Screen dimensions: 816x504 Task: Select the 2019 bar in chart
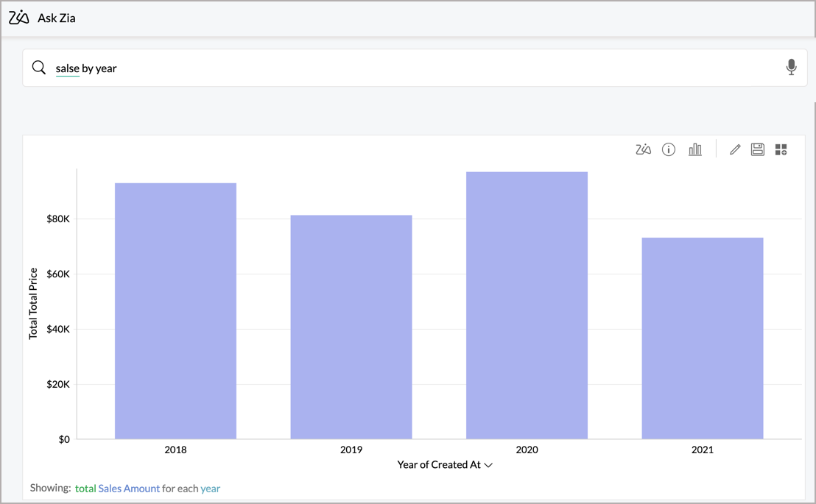pyautogui.click(x=351, y=327)
